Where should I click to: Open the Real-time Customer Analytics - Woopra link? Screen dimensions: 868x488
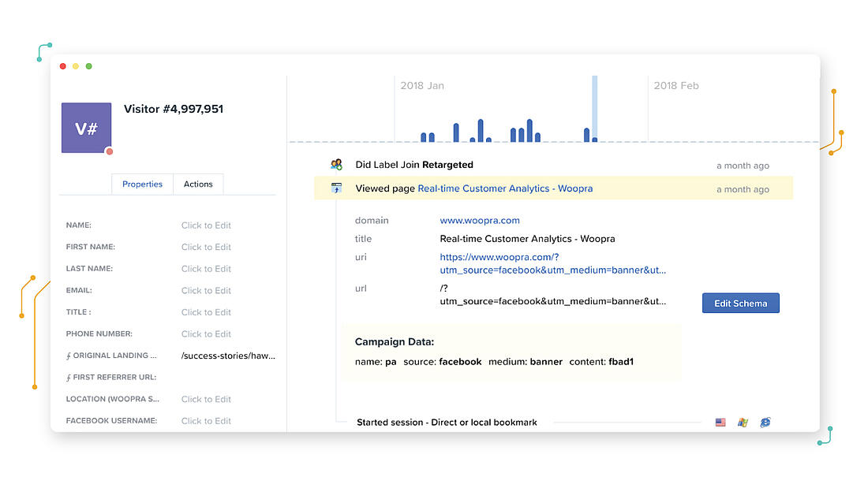click(x=505, y=188)
